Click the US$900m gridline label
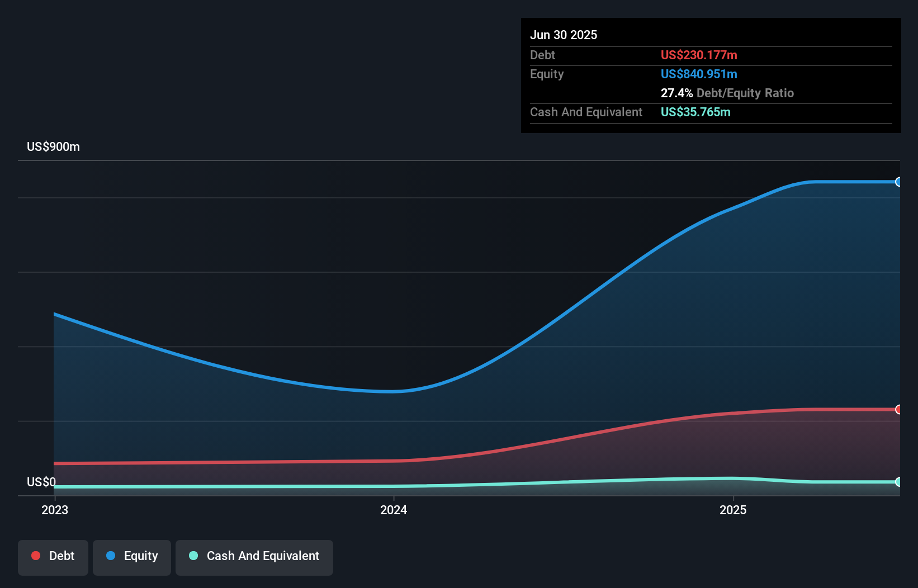 53,146
